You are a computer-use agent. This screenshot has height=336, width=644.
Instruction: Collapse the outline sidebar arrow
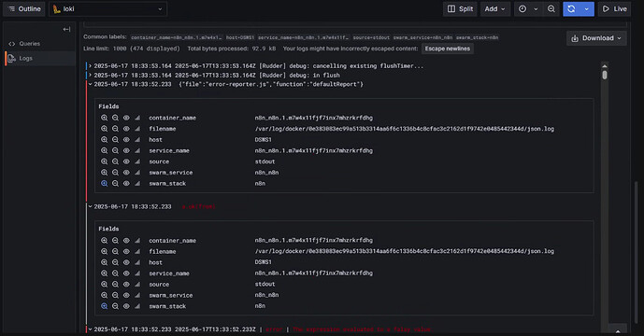click(x=66, y=29)
